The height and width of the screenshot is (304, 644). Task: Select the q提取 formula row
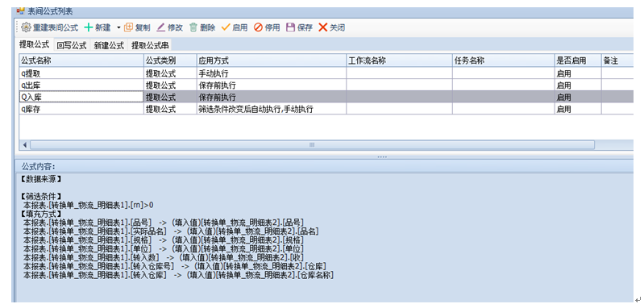(x=326, y=73)
